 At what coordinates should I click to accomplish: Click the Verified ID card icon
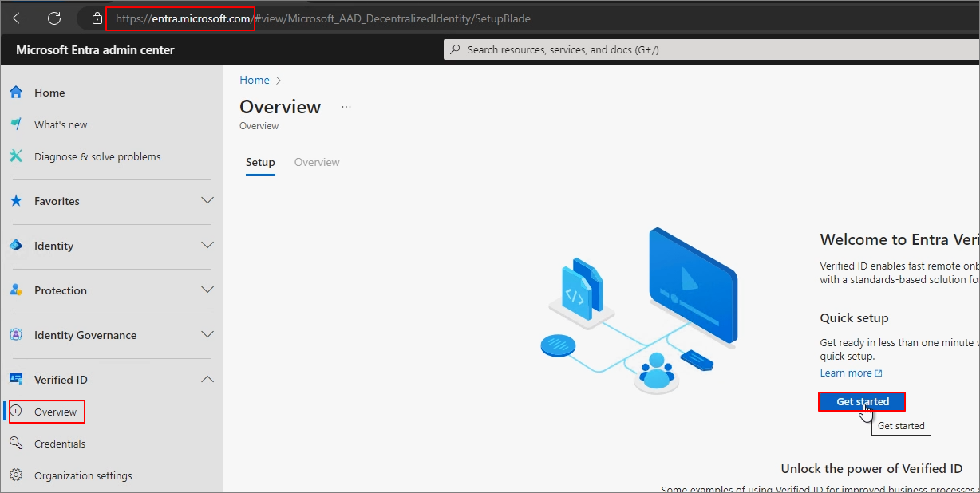pyautogui.click(x=16, y=380)
